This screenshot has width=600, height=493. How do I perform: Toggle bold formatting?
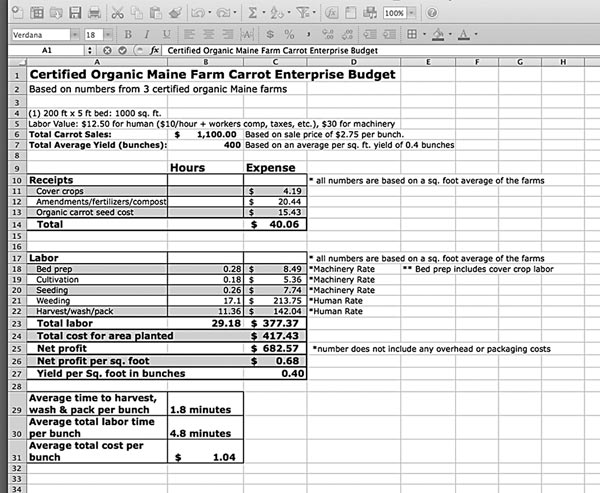click(x=128, y=34)
